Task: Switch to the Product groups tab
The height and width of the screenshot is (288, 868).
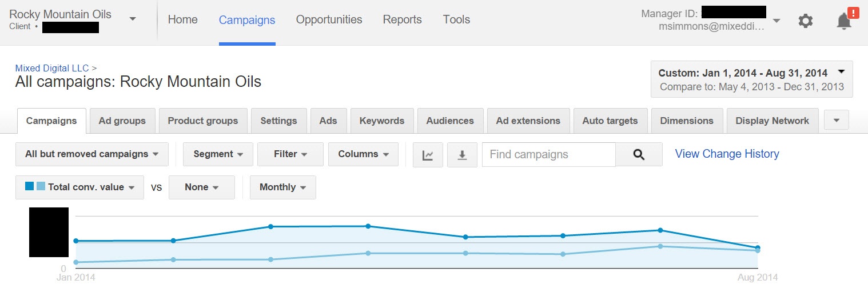Action: click(x=203, y=121)
